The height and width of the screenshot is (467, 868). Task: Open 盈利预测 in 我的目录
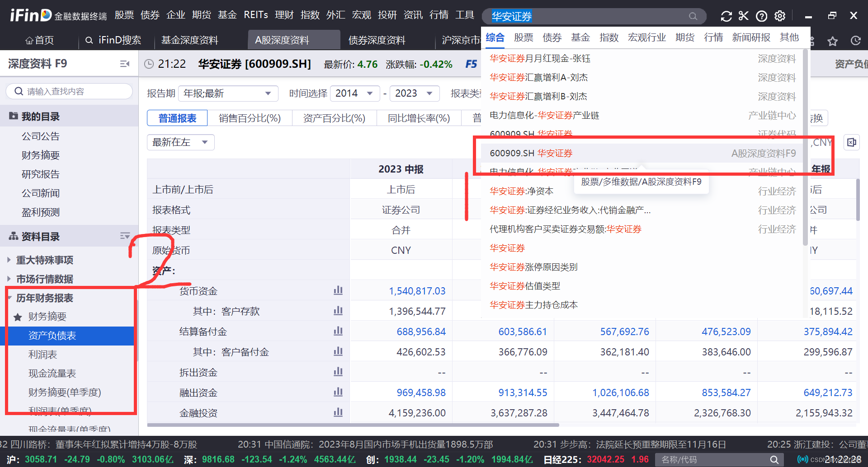coord(41,212)
